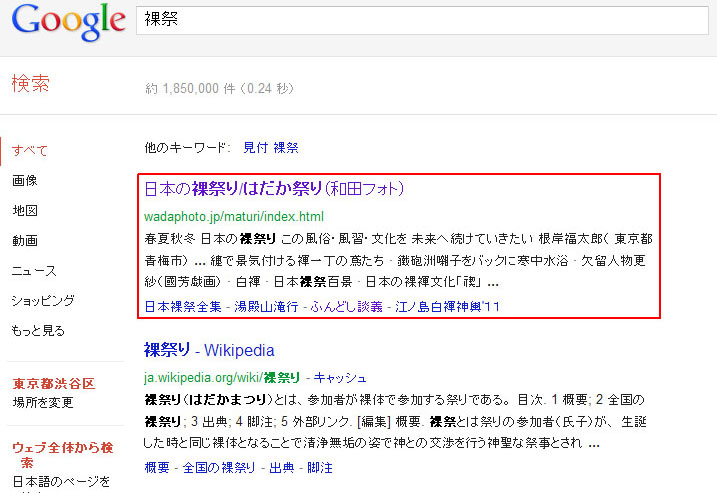Viewport: 717px width, 493px height.
Task: Click result count 約 1,850,000 件
Action: point(191,88)
